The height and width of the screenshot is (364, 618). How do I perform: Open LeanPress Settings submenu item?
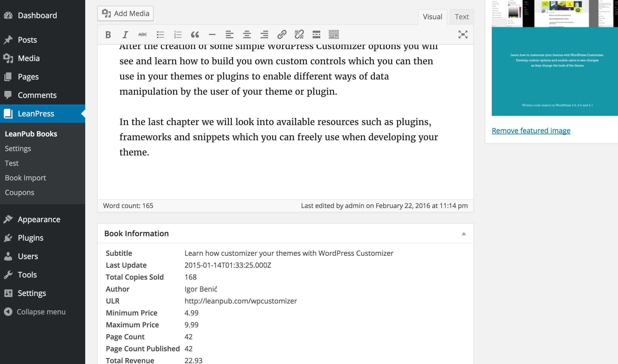tap(18, 149)
